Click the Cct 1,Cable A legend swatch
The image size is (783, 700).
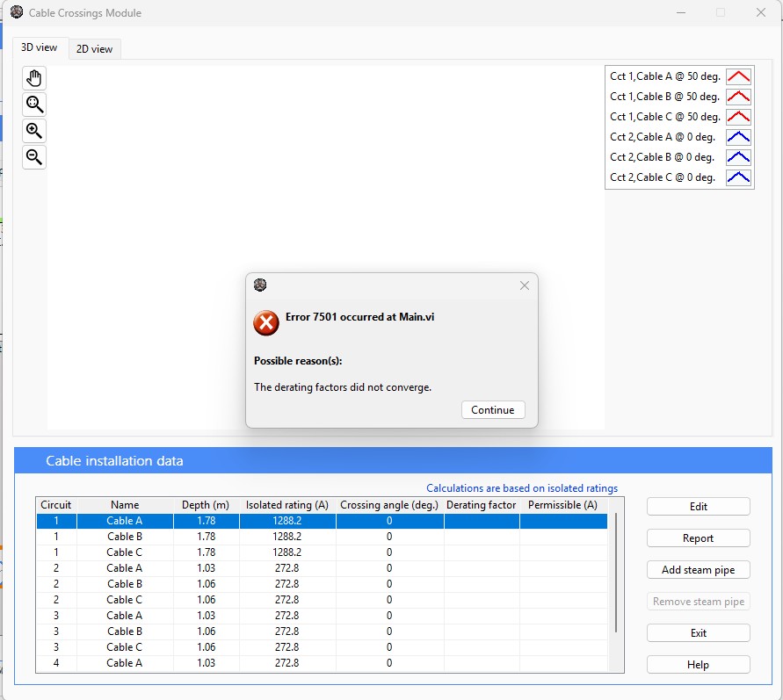click(738, 76)
